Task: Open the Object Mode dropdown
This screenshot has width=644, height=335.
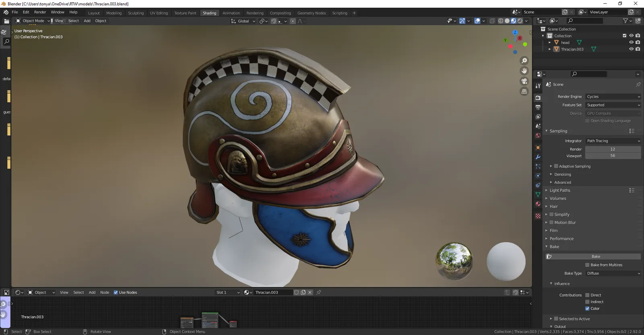Action: click(x=33, y=21)
